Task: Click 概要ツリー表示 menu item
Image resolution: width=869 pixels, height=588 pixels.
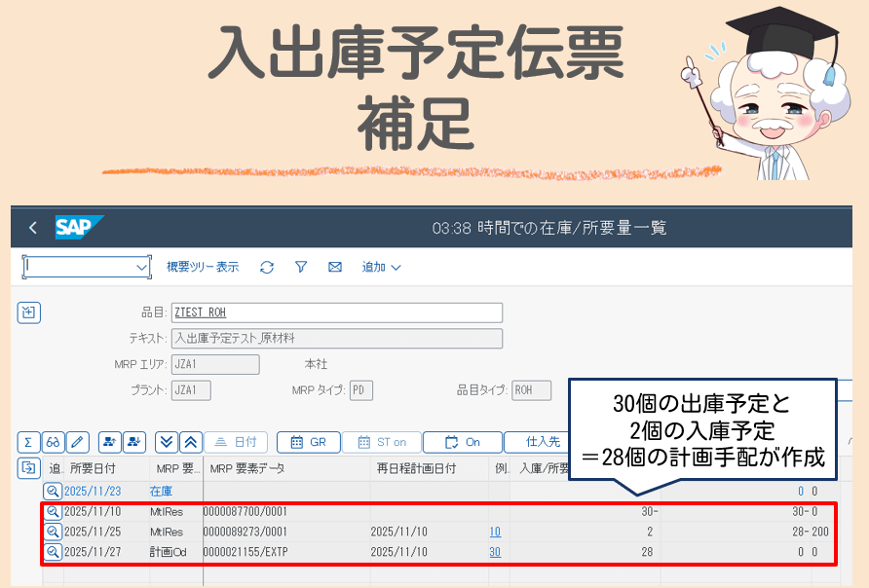Action: [203, 267]
